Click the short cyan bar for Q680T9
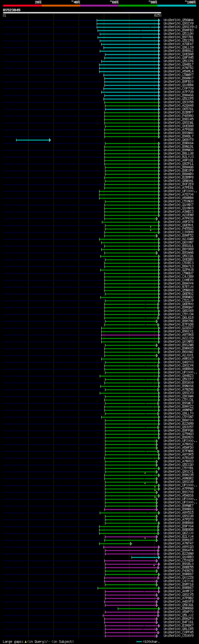This screenshot has width=199, height=644. coord(33,140)
